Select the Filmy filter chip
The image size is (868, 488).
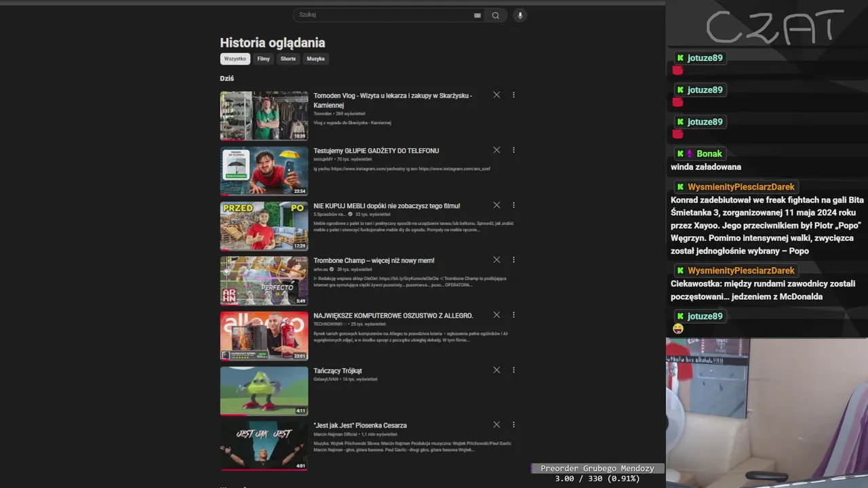coord(264,59)
